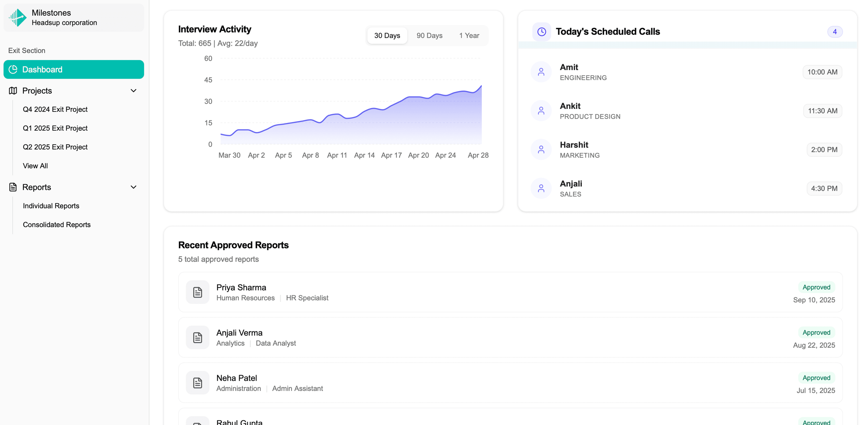Viewport: 868px width, 425px height.
Task: Click the Approved badge for Anjali Verma
Action: (x=816, y=332)
